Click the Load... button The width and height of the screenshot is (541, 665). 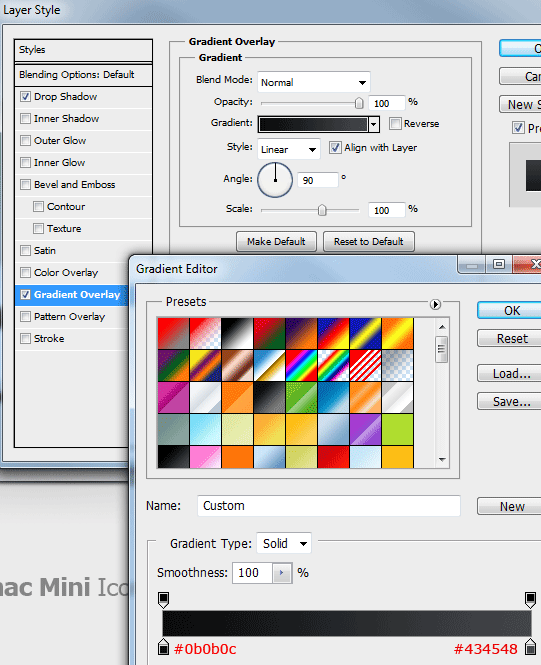(x=512, y=374)
